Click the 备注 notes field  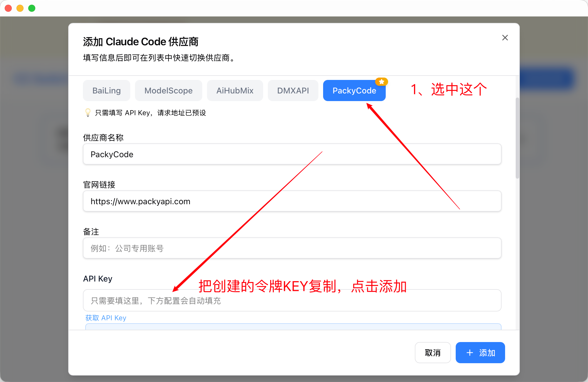tap(292, 248)
